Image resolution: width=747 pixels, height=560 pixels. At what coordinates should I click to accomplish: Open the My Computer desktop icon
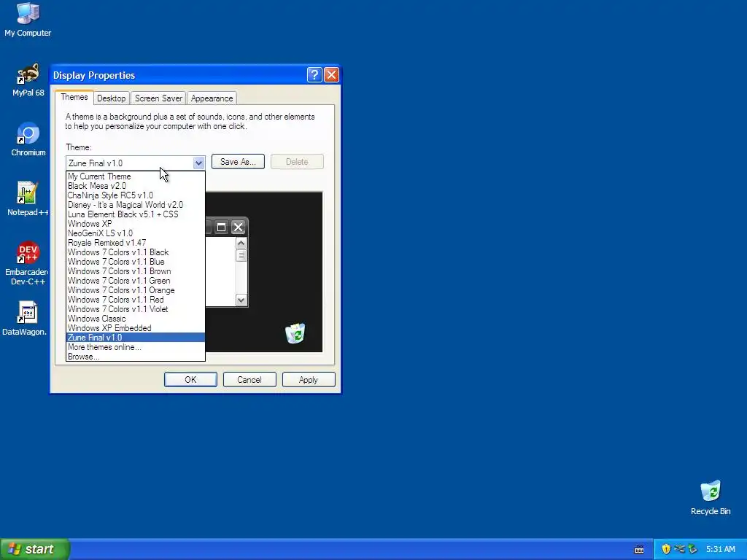(x=28, y=20)
